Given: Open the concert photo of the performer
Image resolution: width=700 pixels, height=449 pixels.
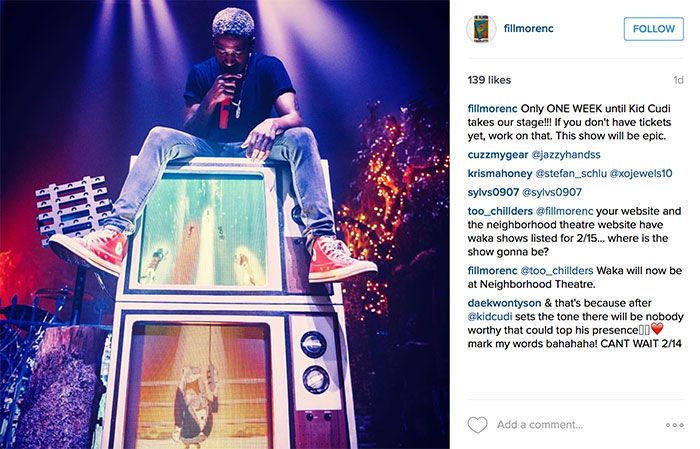Looking at the screenshot, I should 225,224.
